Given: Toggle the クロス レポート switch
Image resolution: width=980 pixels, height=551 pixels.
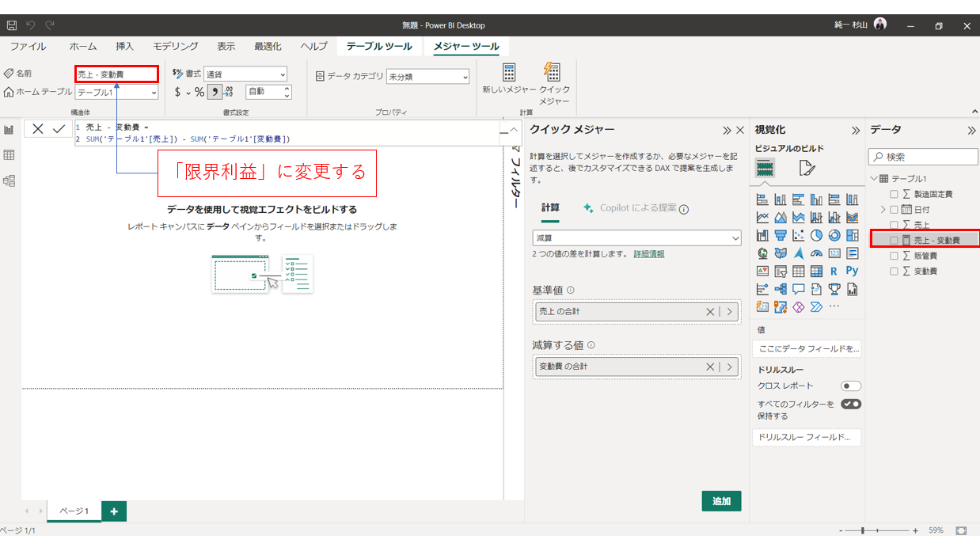Looking at the screenshot, I should point(851,386).
